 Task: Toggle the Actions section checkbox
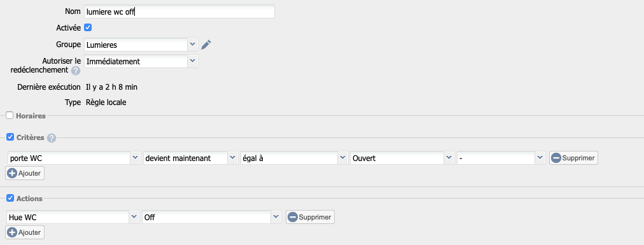(x=10, y=198)
